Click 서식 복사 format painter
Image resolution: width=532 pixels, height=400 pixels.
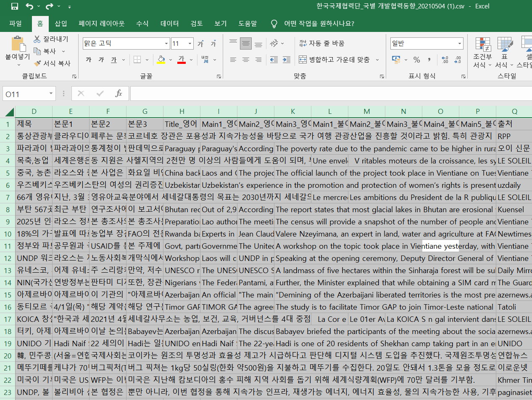click(x=52, y=63)
